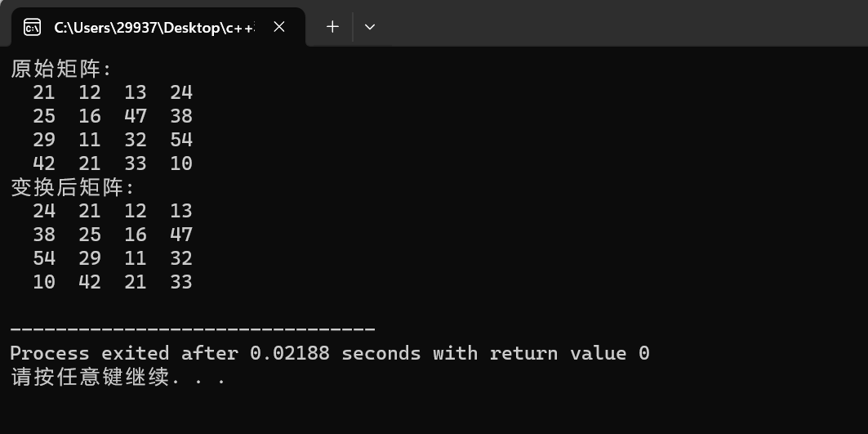Open a new tab with the plus icon
The height and width of the screenshot is (434, 868).
tap(332, 27)
